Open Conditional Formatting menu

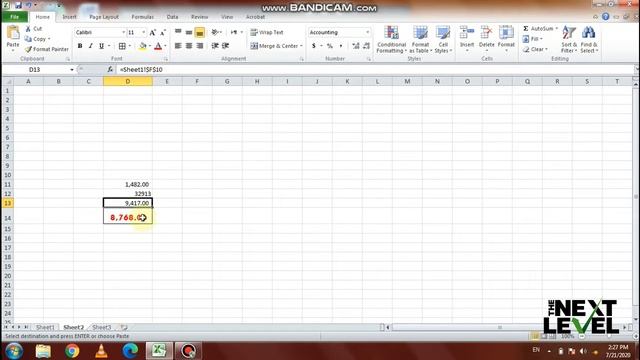[391, 39]
